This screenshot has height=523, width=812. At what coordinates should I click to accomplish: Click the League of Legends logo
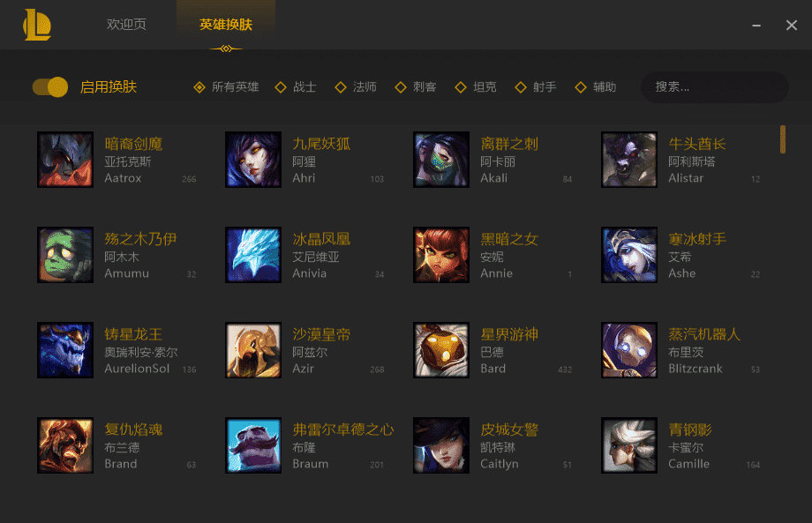pos(37,25)
